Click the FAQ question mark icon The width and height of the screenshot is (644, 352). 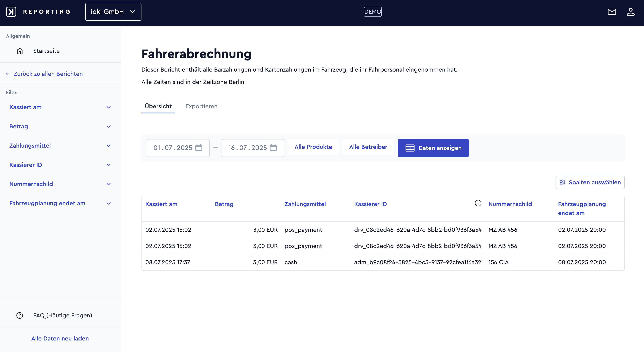click(x=20, y=315)
